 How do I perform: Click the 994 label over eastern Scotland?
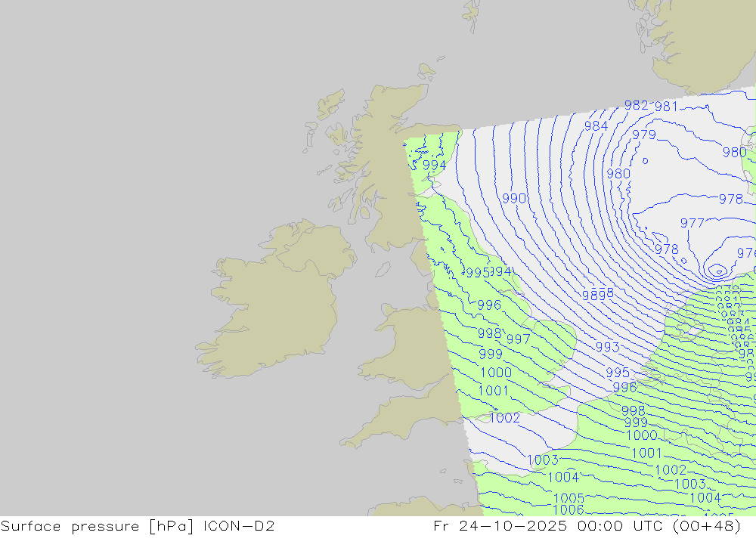[435, 166]
